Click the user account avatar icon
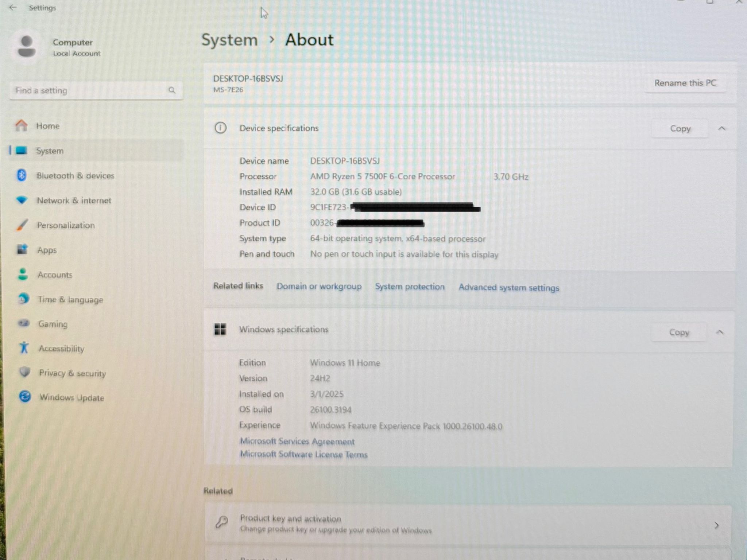The width and height of the screenshot is (747, 560). tap(27, 47)
